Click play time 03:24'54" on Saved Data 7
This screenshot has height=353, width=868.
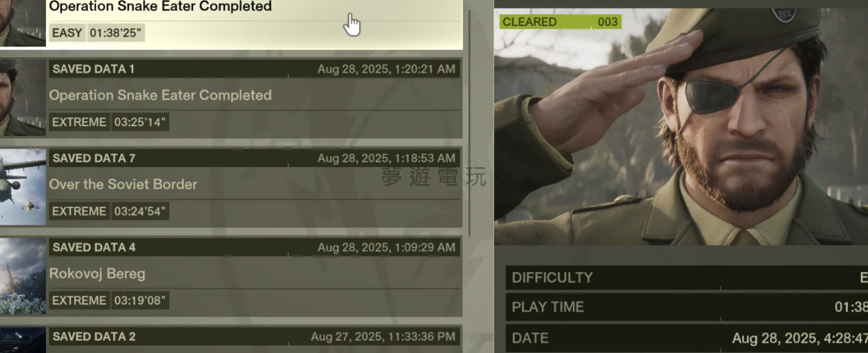tap(140, 211)
